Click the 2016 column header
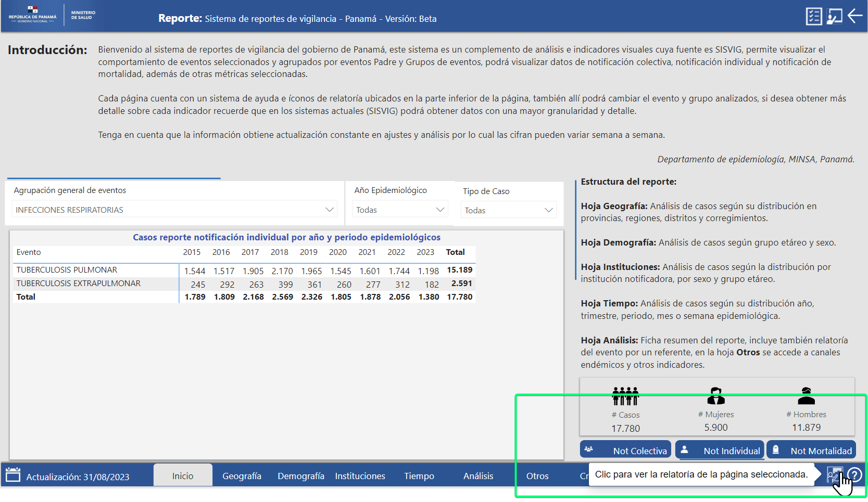The image size is (868, 502). (x=221, y=252)
